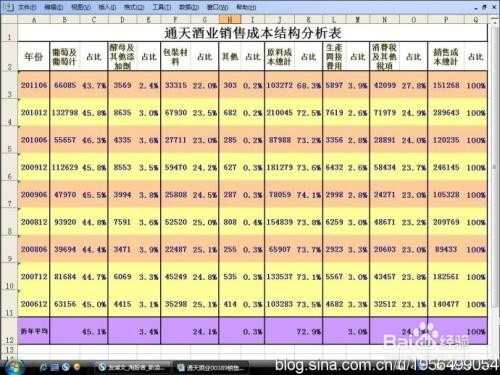Viewport: 500px width, 375px height.
Task: Select cell with year 200612
Action: [x=34, y=304]
